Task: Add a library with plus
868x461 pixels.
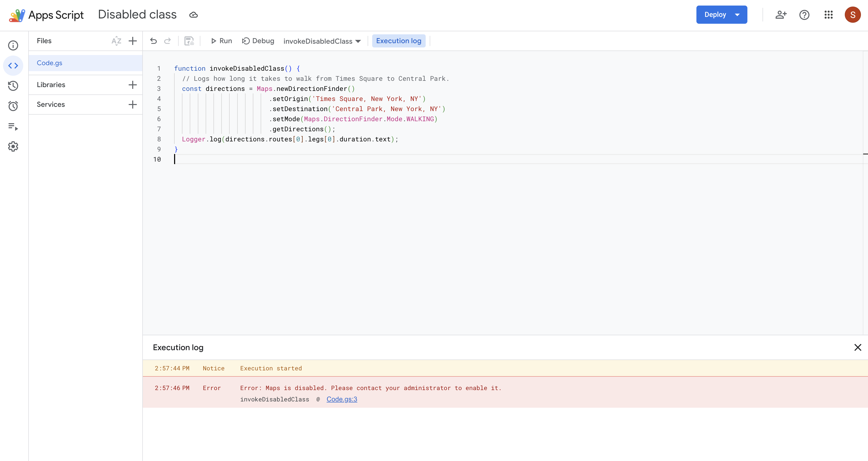Action: pyautogui.click(x=133, y=85)
